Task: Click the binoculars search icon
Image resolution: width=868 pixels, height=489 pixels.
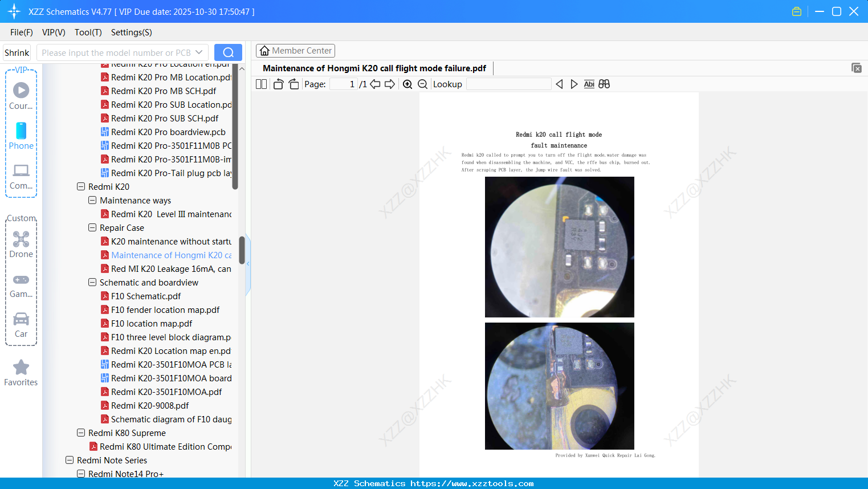Action: point(604,84)
